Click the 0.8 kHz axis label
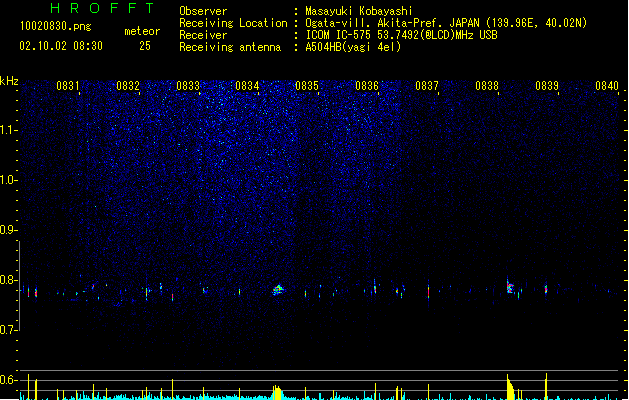 tap(8, 280)
